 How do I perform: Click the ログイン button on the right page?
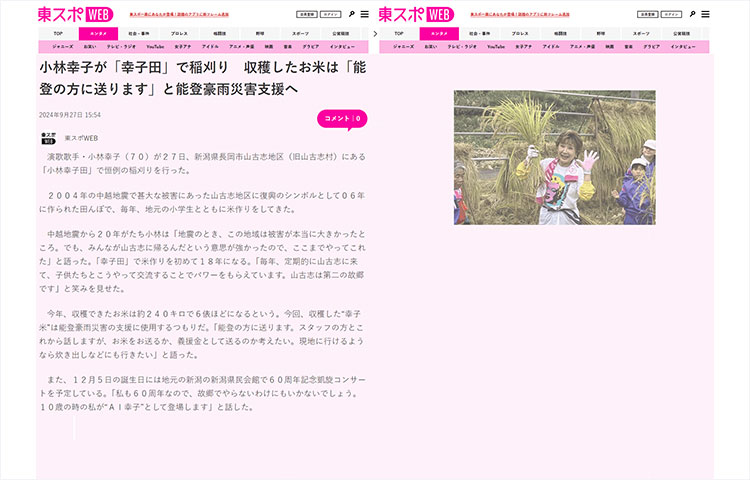tap(669, 15)
